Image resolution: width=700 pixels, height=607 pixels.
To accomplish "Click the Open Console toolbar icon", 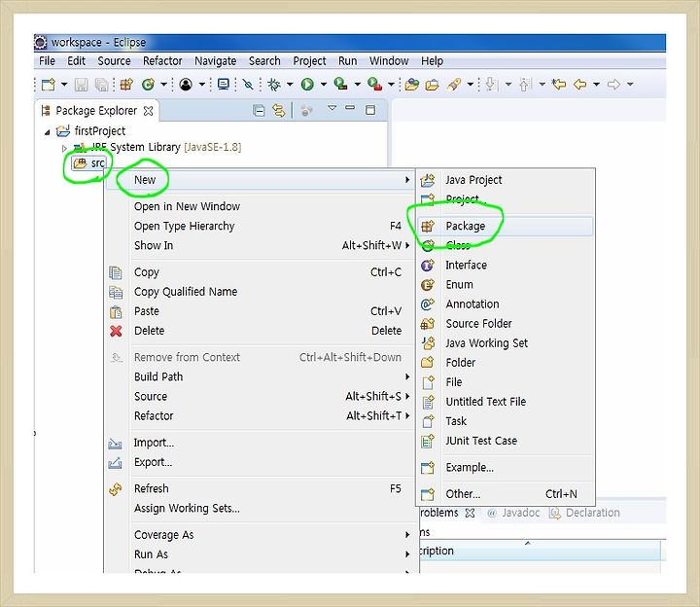I will 224,84.
